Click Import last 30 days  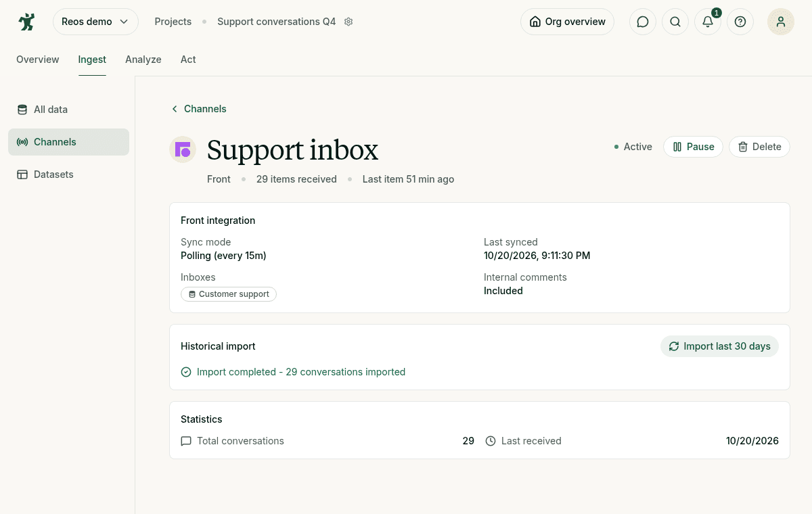(719, 346)
